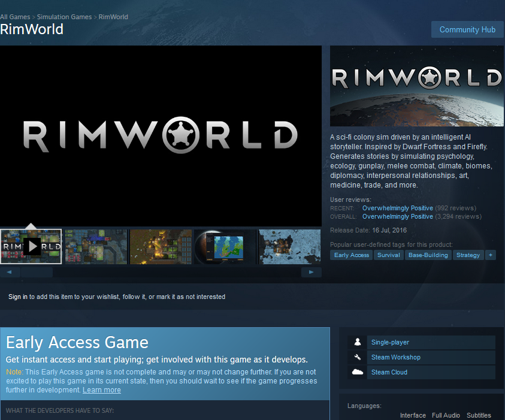Open the Steam Cloud category link

tap(431, 372)
